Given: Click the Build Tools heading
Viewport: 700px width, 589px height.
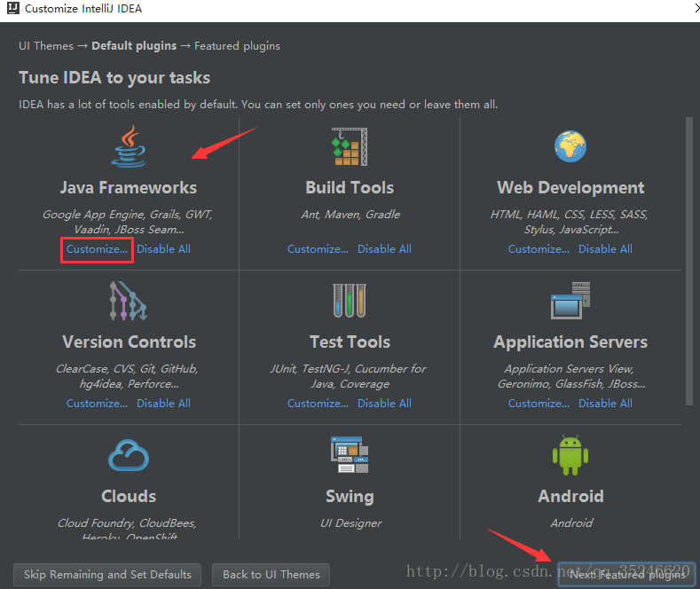Looking at the screenshot, I should point(350,187).
